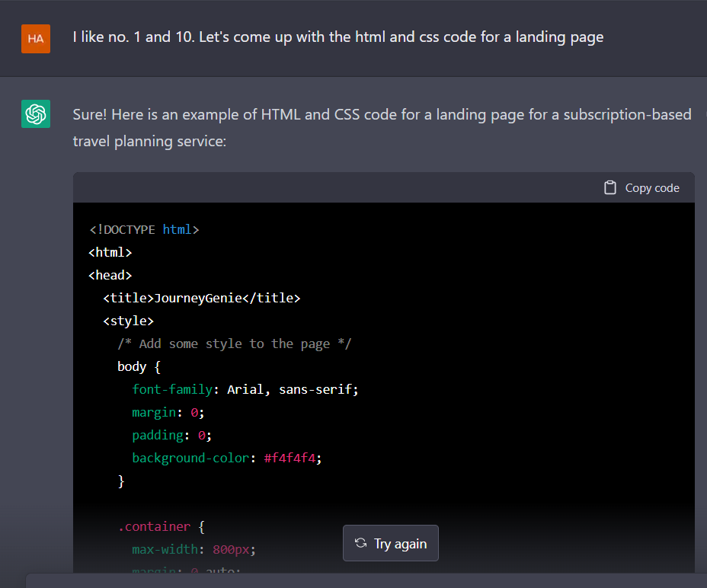This screenshot has height=588, width=707.
Task: Click the reply text starting with 'Sure! Here is'
Action: (382, 128)
